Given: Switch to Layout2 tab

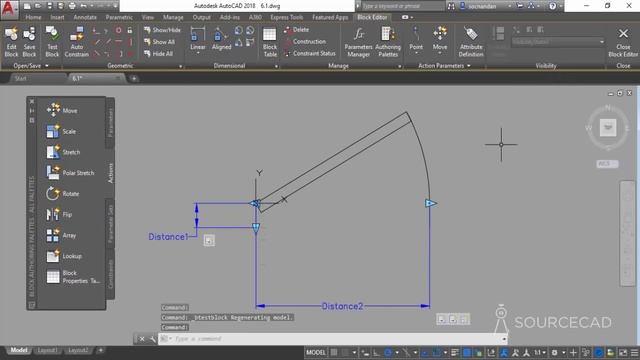Looking at the screenshot, I should pyautogui.click(x=78, y=350).
